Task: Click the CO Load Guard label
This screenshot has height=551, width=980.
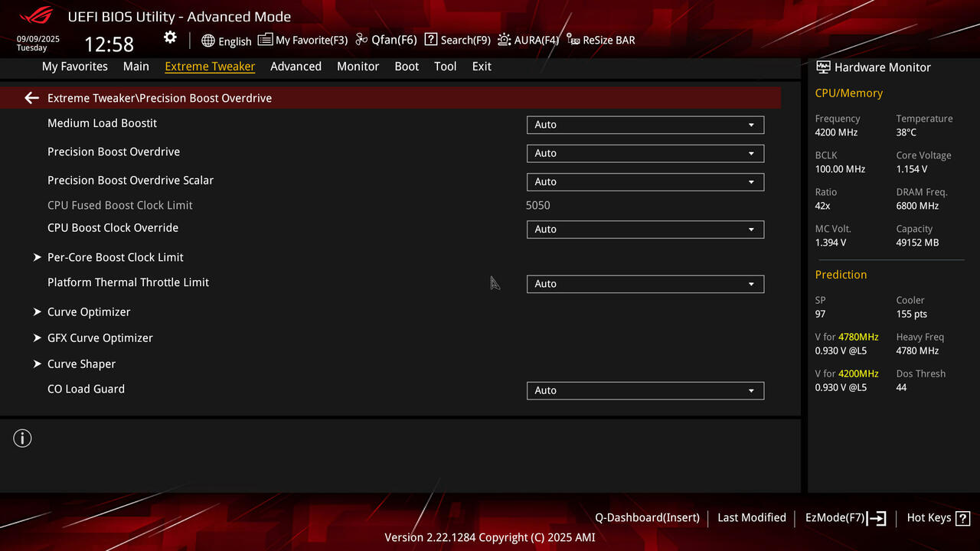Action: (86, 389)
